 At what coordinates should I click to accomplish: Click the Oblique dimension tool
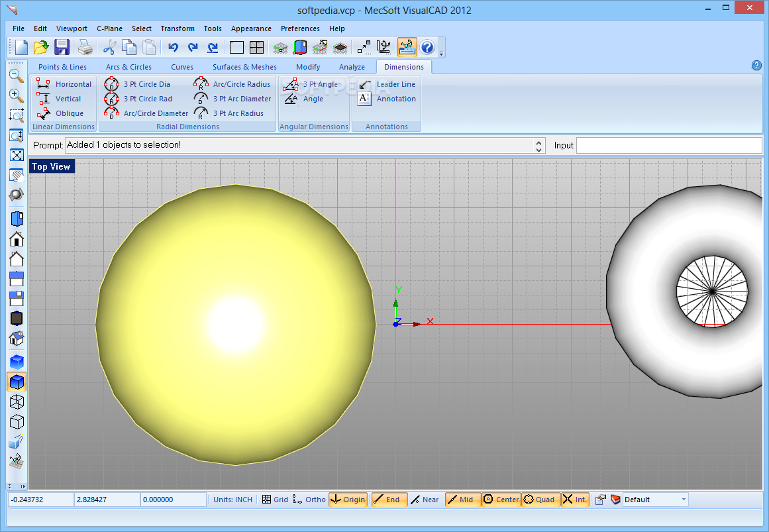pos(60,113)
